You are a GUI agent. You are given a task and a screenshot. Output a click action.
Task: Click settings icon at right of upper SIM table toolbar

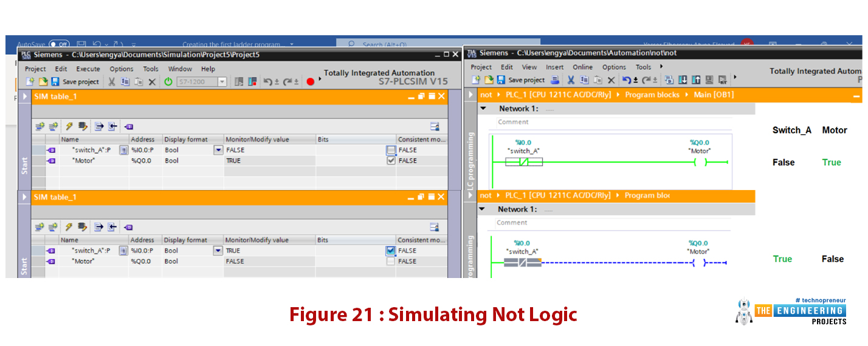(x=435, y=126)
